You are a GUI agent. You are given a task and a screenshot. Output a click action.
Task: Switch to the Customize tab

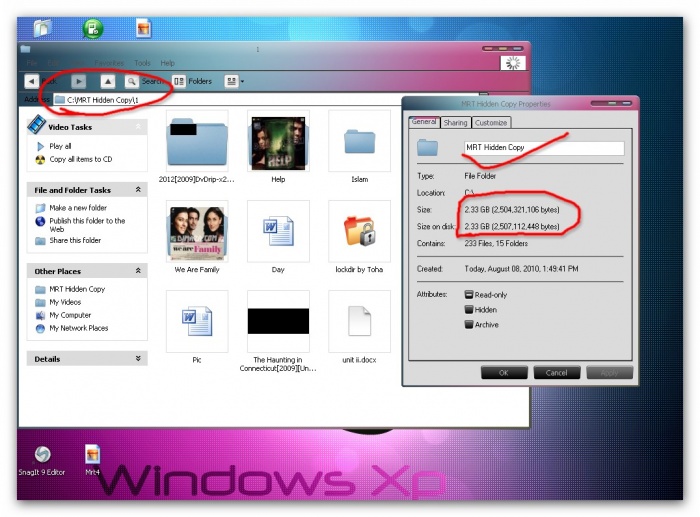pos(491,123)
